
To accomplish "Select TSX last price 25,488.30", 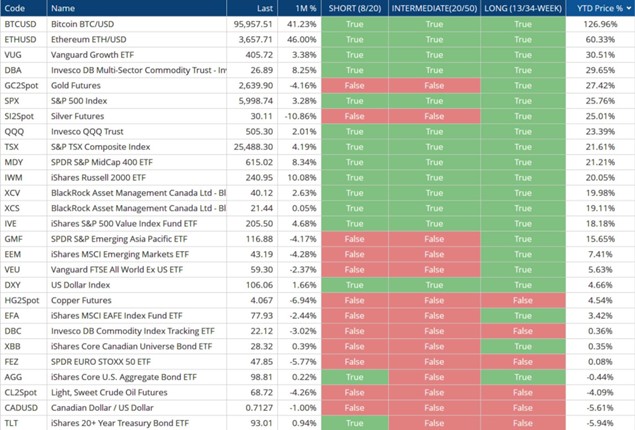I will tap(253, 147).
